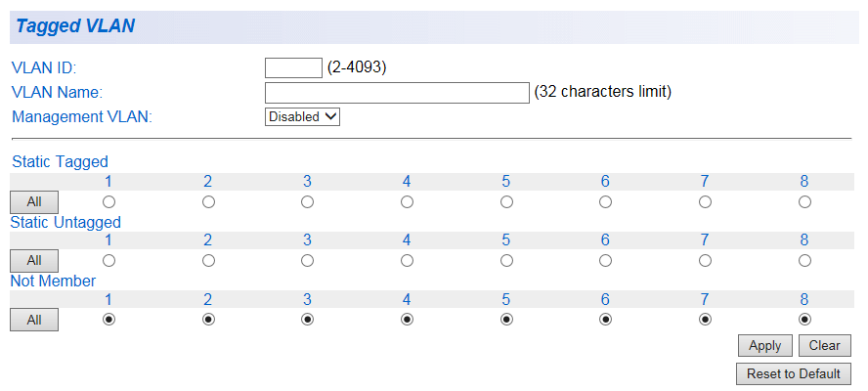Select Not Member radio for port 1
Viewport: 868px width, 391px height.
[108, 320]
